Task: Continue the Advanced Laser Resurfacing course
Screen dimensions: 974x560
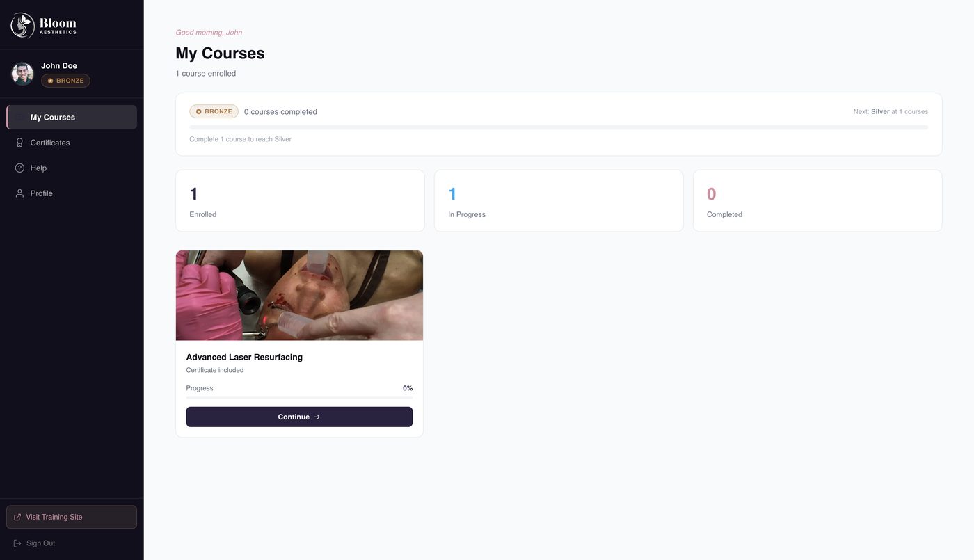Action: [299, 417]
